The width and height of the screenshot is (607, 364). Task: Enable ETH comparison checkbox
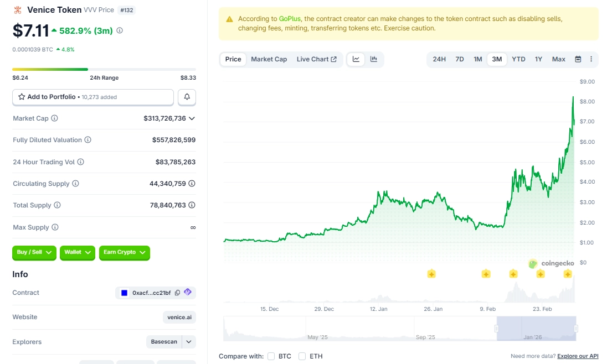(x=302, y=356)
